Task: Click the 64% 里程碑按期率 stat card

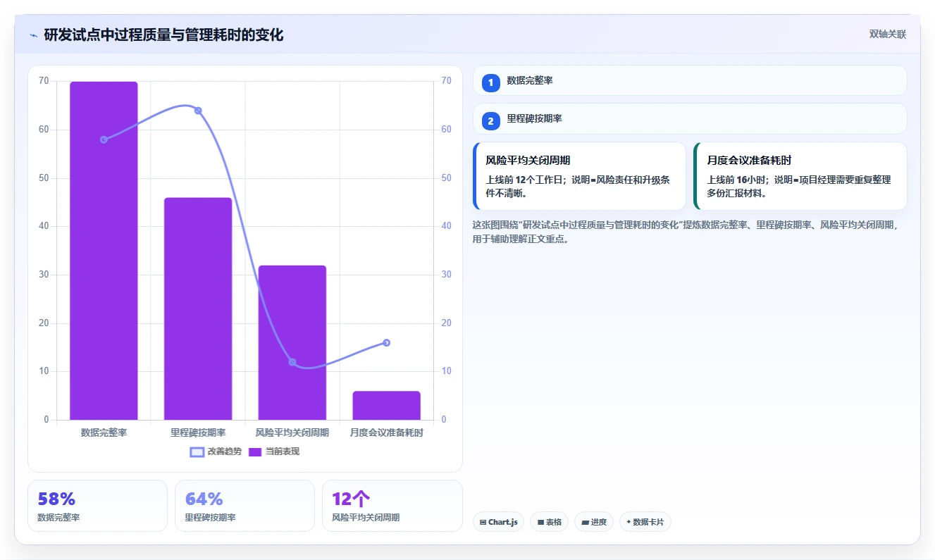Action: [x=244, y=506]
